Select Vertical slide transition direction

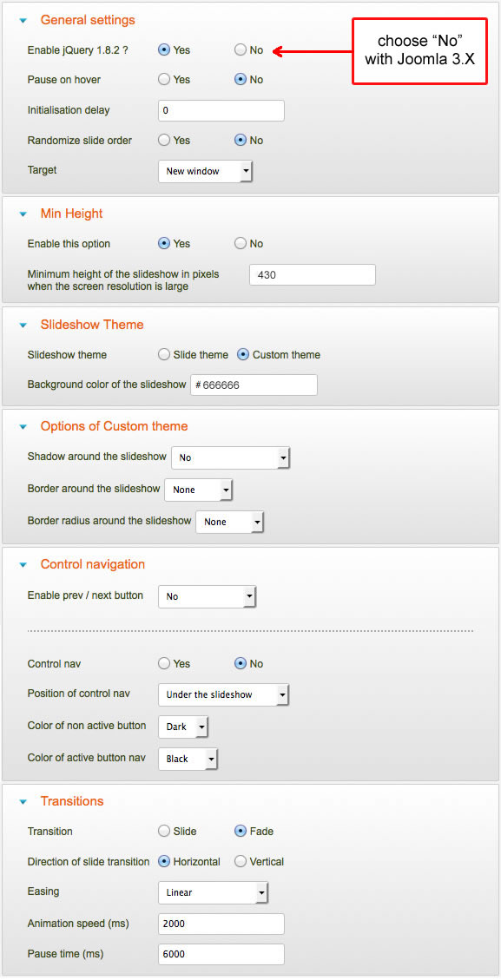pyautogui.click(x=241, y=861)
